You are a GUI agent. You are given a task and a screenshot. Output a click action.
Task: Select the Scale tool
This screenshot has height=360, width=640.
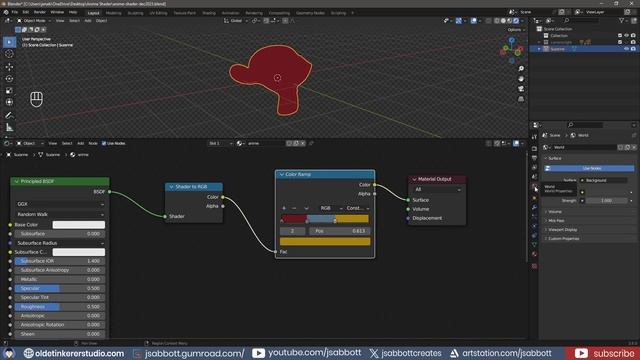click(x=9, y=90)
